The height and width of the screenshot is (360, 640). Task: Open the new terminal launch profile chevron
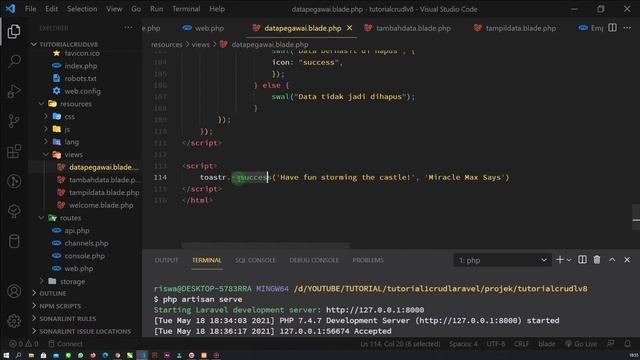pyautogui.click(x=569, y=260)
